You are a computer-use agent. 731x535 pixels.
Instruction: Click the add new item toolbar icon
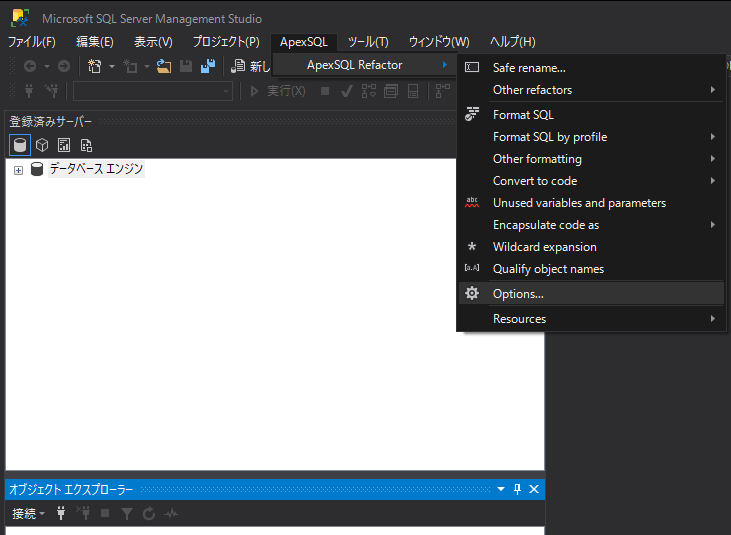point(130,66)
